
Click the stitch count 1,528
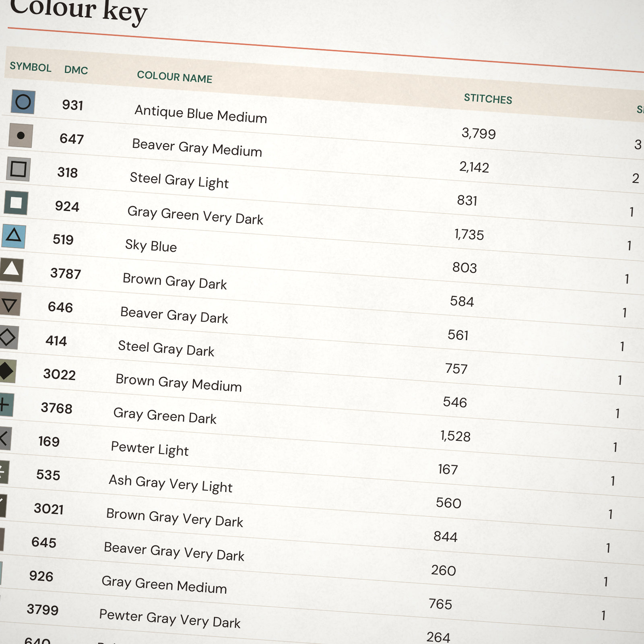(x=455, y=436)
